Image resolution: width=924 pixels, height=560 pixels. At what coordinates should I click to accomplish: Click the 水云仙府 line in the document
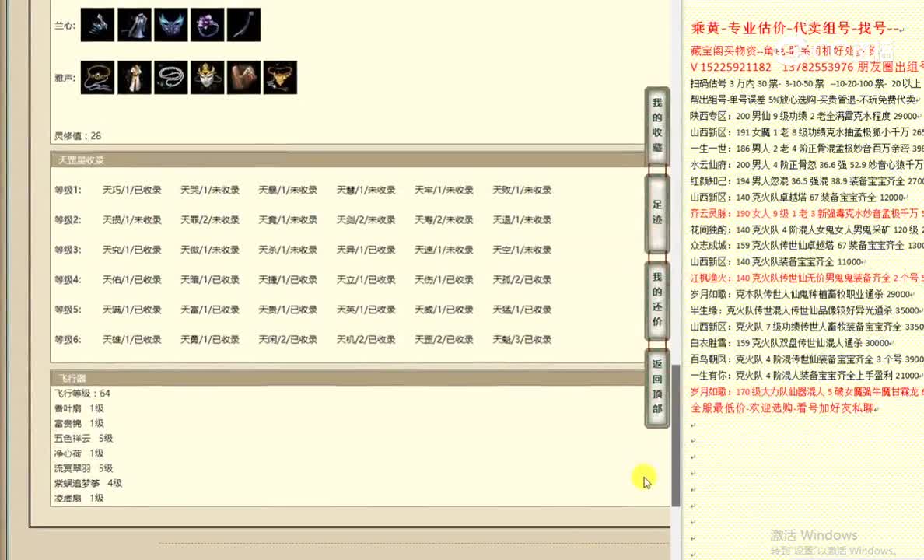tap(807, 164)
